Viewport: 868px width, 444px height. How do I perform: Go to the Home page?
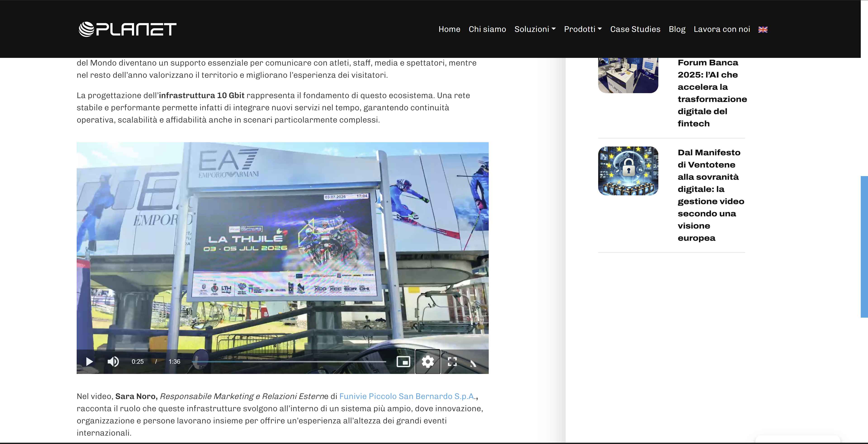pos(449,29)
